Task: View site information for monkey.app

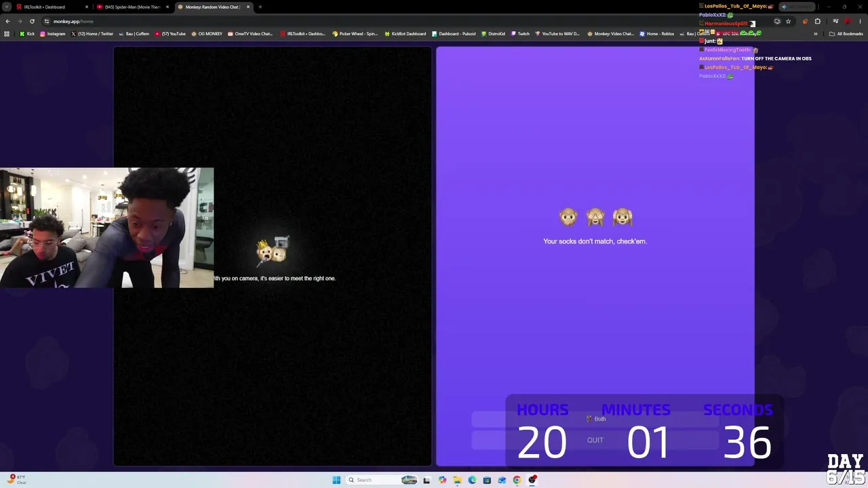Action: pos(47,21)
